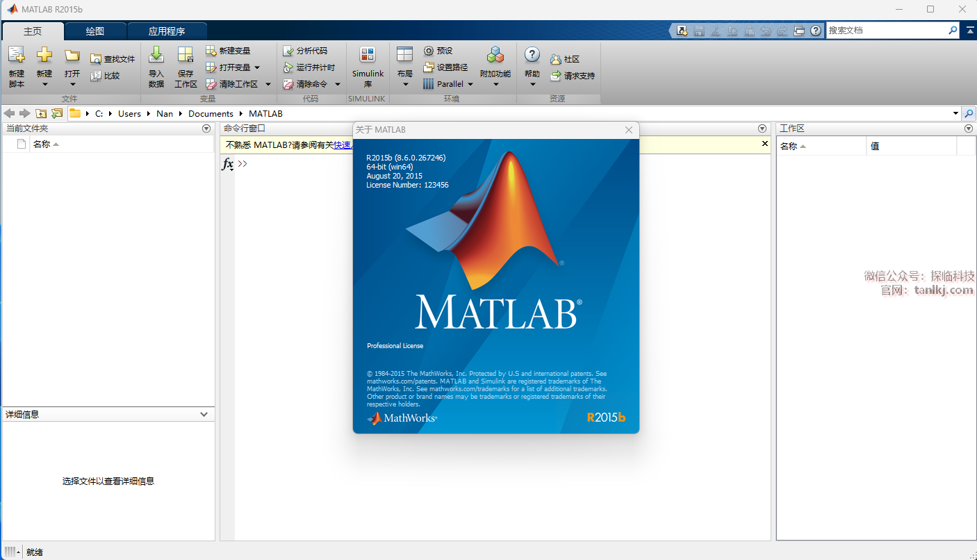Expand the 清除命令 dropdown arrow

338,84
